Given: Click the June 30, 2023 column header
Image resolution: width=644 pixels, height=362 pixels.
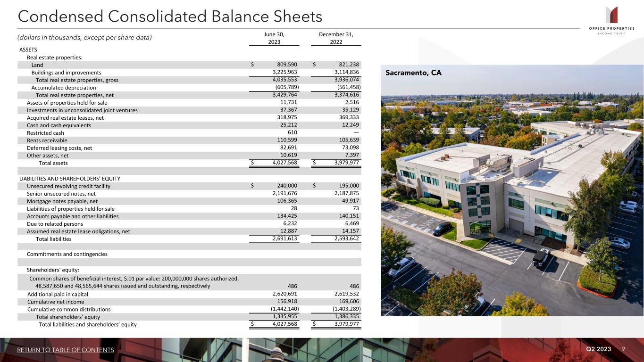Looking at the screenshot, I should coord(274,38).
